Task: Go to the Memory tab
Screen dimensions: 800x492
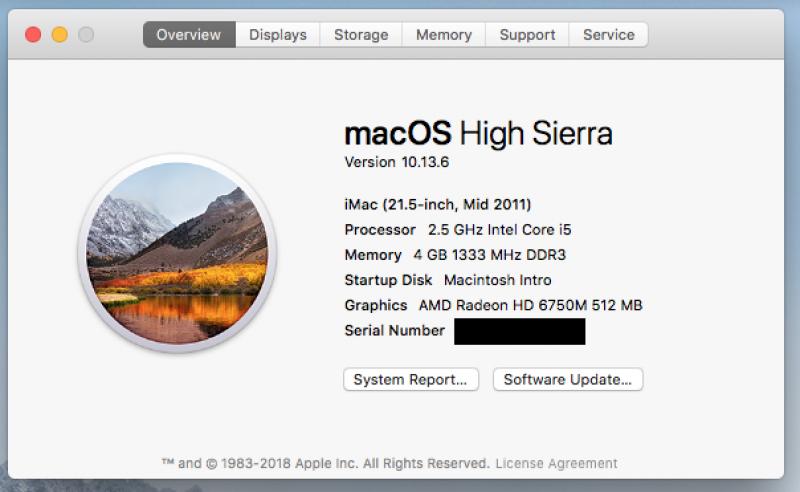Action: click(444, 35)
